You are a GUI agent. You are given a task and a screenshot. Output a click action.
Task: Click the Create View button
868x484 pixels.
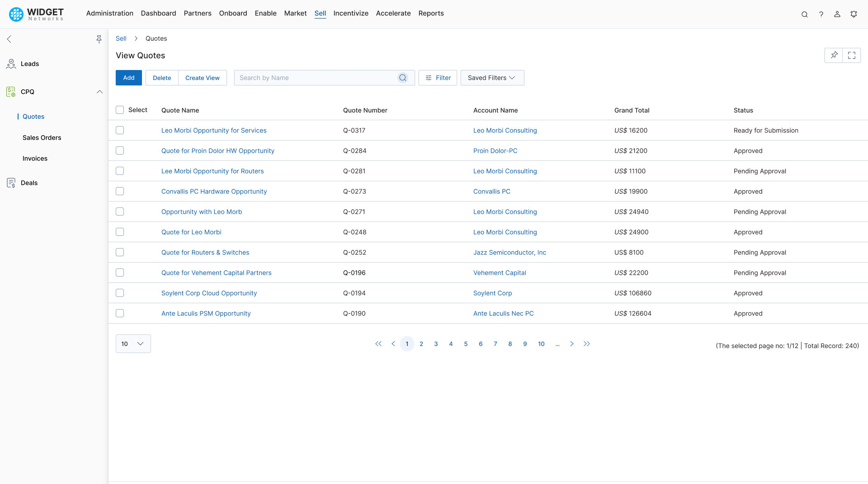203,78
